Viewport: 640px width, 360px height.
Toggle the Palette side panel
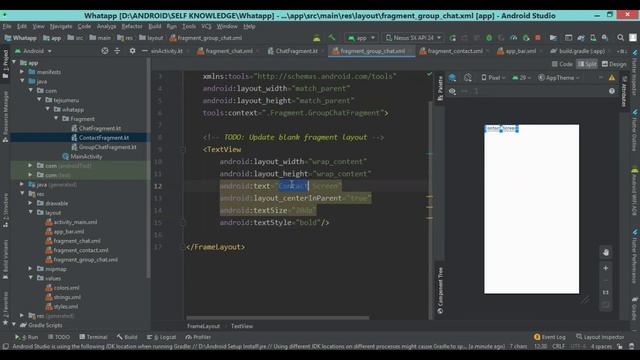[440, 88]
